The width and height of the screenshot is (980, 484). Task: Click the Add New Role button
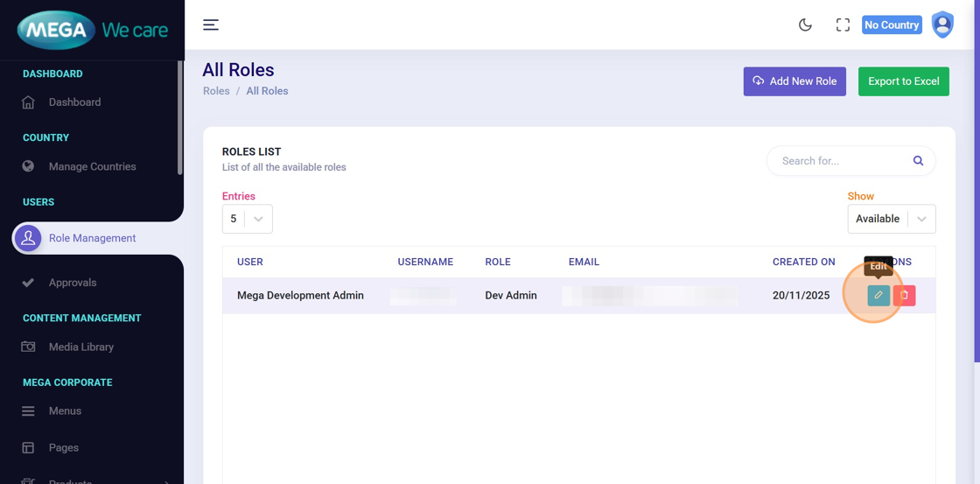coord(794,81)
